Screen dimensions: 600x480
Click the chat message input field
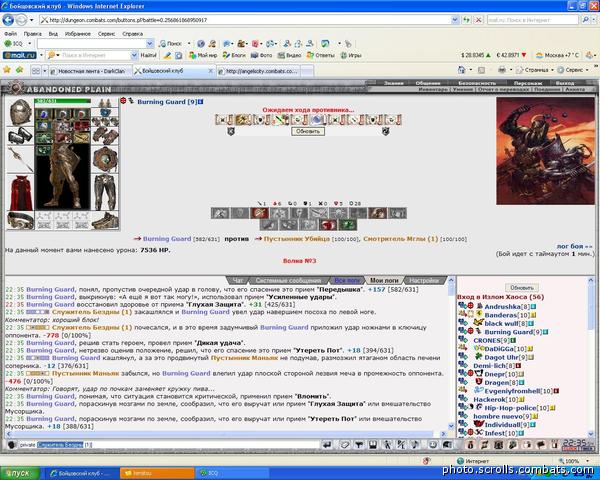(168, 445)
